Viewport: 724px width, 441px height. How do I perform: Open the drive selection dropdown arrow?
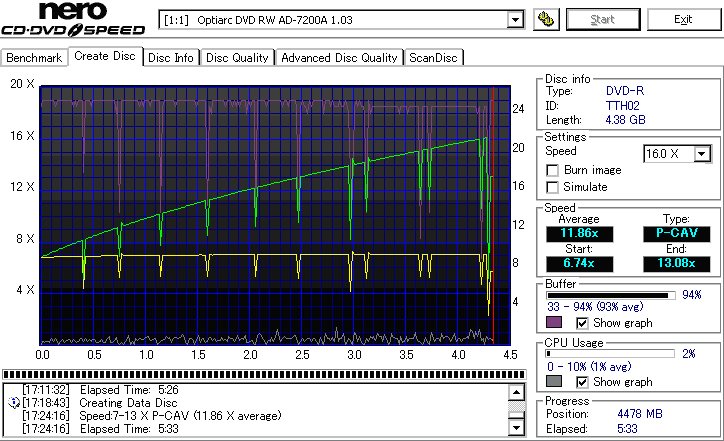pyautogui.click(x=515, y=20)
